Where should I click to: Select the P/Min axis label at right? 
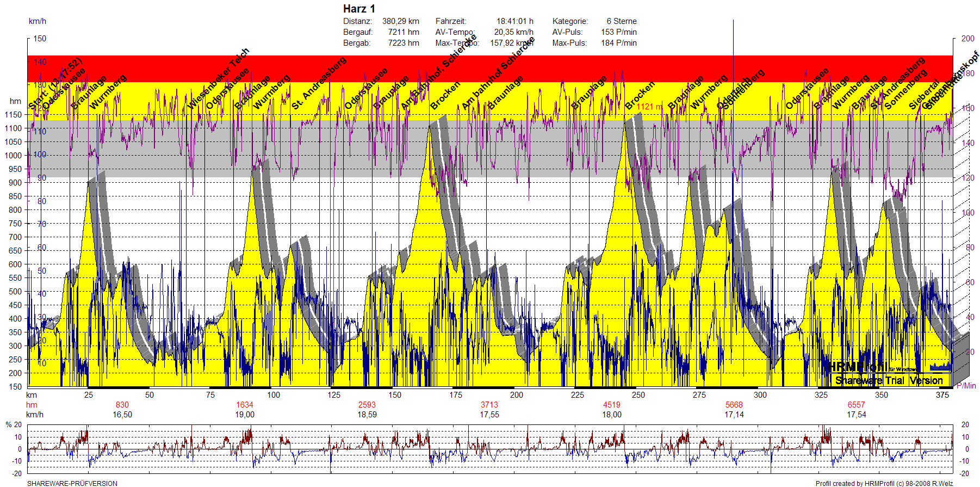point(966,386)
